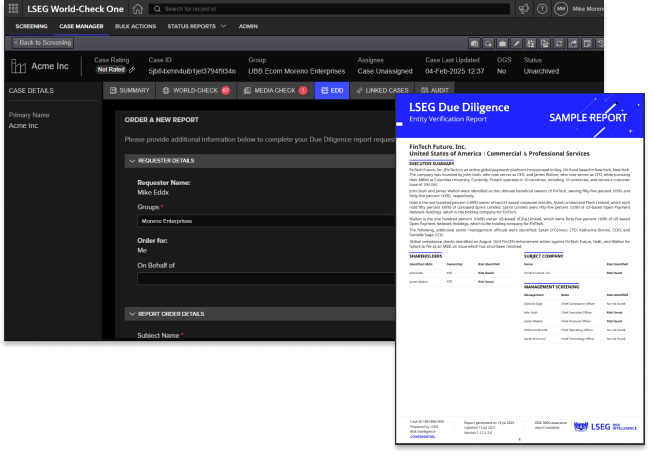Edit the case rating with the pencil icon
The image size is (653, 459).
(x=131, y=70)
